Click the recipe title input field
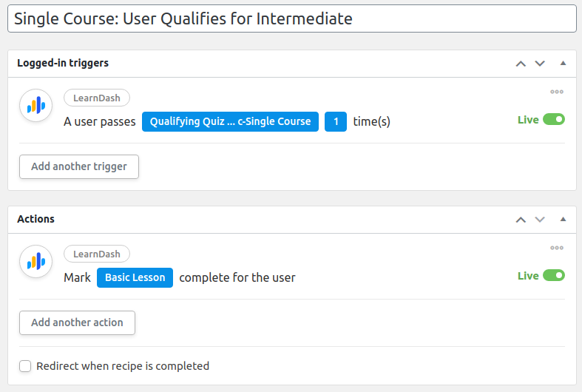 (x=291, y=19)
